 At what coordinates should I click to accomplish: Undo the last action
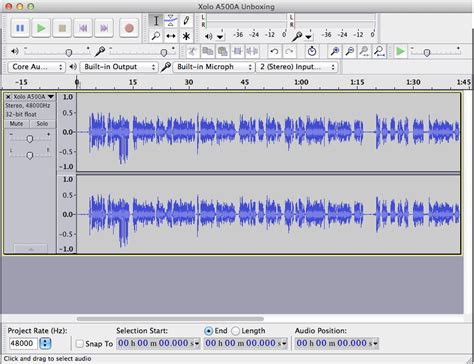(x=274, y=51)
